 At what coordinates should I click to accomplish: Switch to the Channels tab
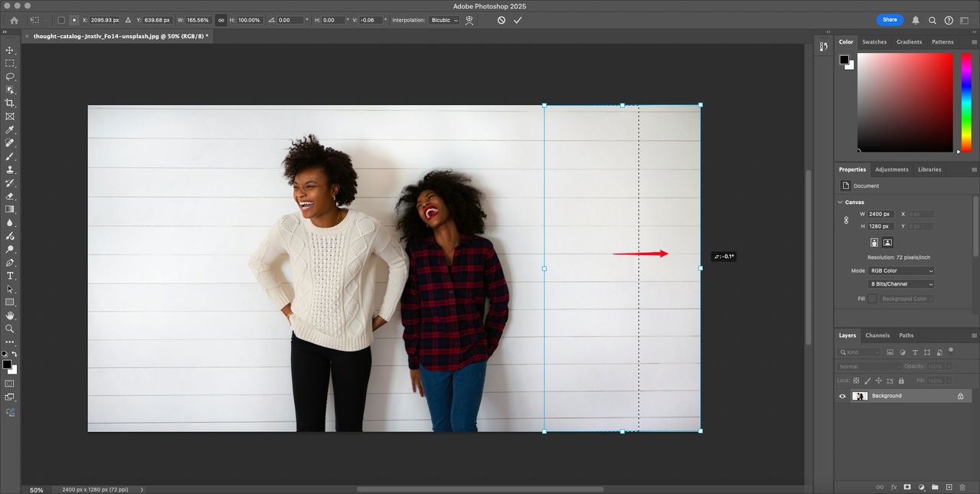pyautogui.click(x=877, y=335)
